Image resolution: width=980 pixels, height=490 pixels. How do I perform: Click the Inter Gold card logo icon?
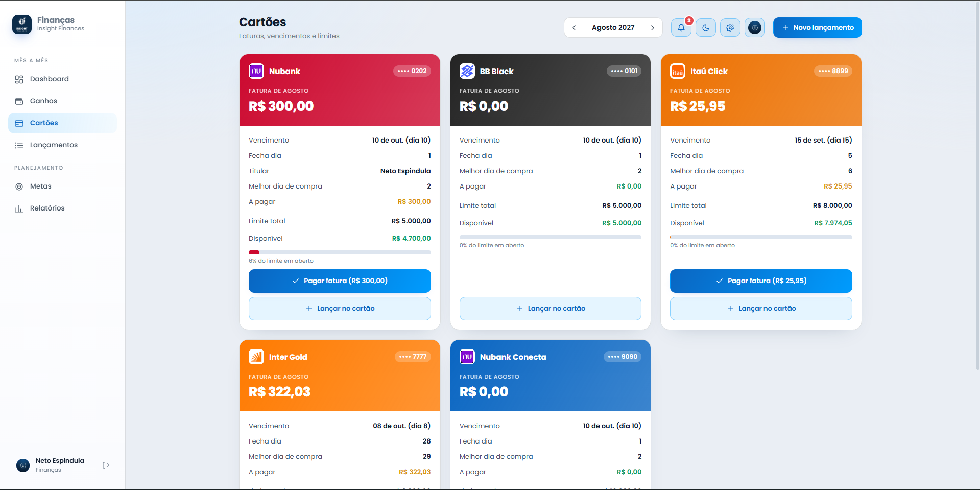point(256,357)
